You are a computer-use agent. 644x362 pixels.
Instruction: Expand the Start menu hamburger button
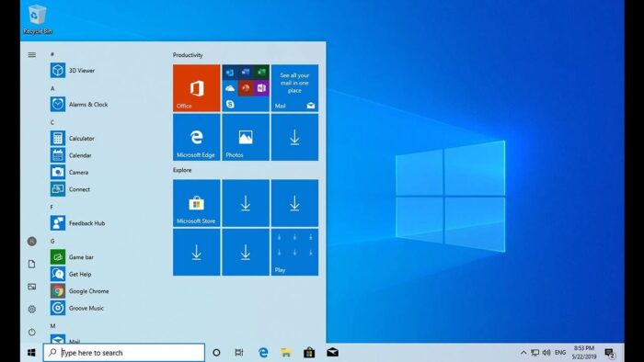tap(31, 54)
